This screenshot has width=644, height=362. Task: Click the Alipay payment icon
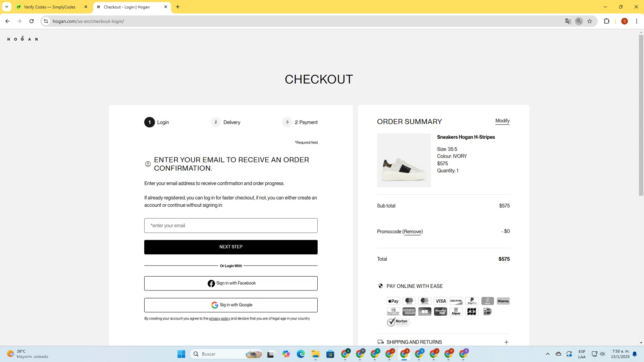pyautogui.click(x=456, y=311)
